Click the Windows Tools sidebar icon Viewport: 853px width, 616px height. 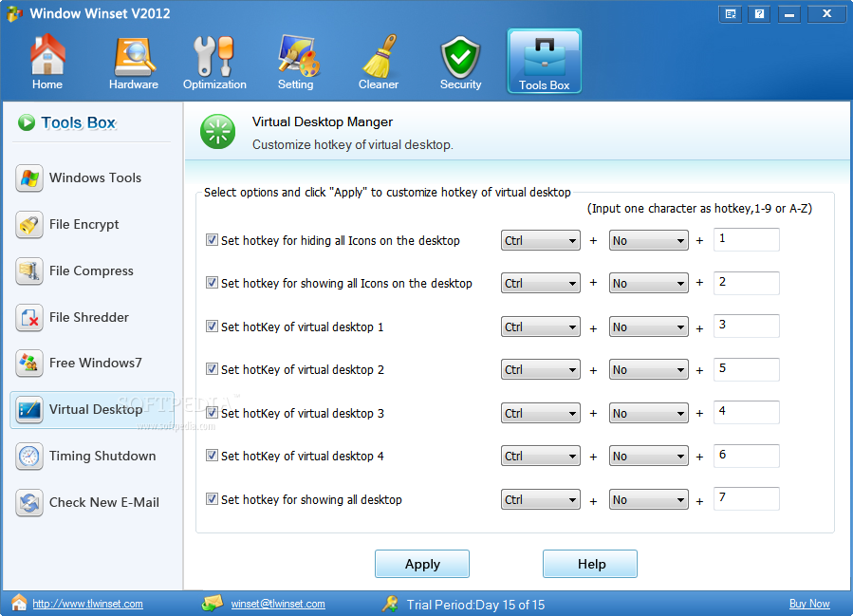29,177
